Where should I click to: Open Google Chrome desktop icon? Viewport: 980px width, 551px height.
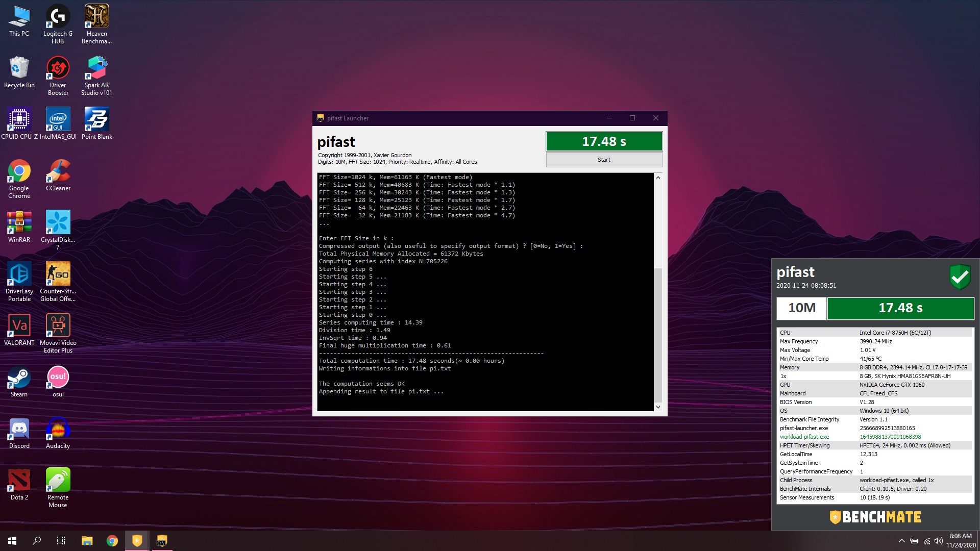coord(19,179)
